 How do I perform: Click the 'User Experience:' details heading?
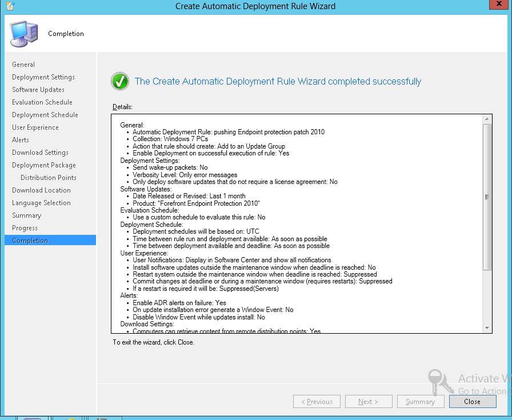[145, 253]
